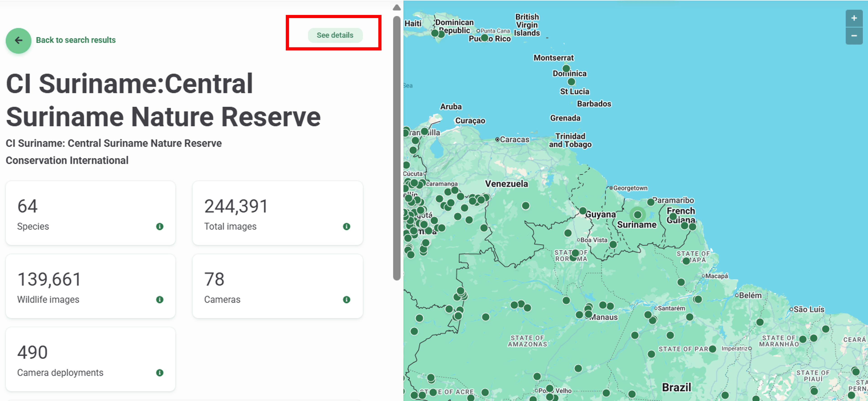Open the Cameras info icon
Screen dimensions: 868x401
[x=346, y=300]
